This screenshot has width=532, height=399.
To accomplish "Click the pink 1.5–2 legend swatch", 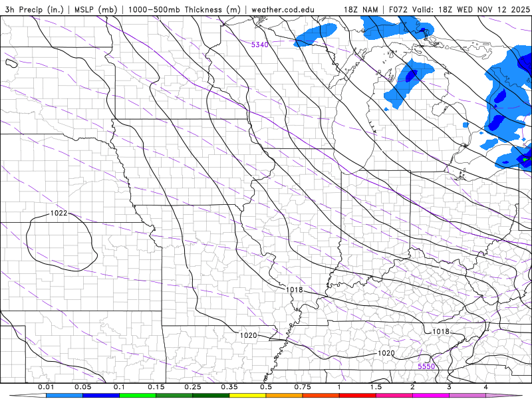I will (x=394, y=396).
